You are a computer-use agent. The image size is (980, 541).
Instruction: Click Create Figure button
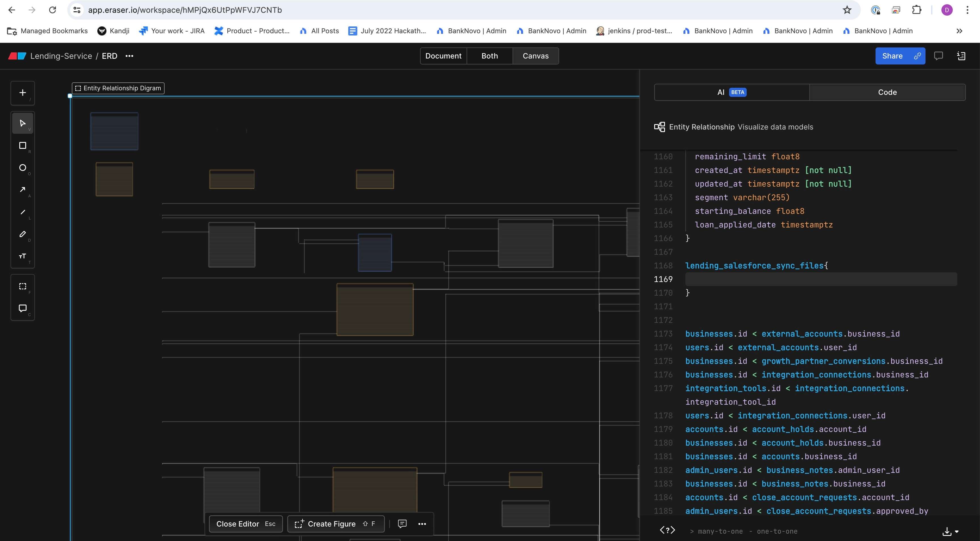pos(336,524)
